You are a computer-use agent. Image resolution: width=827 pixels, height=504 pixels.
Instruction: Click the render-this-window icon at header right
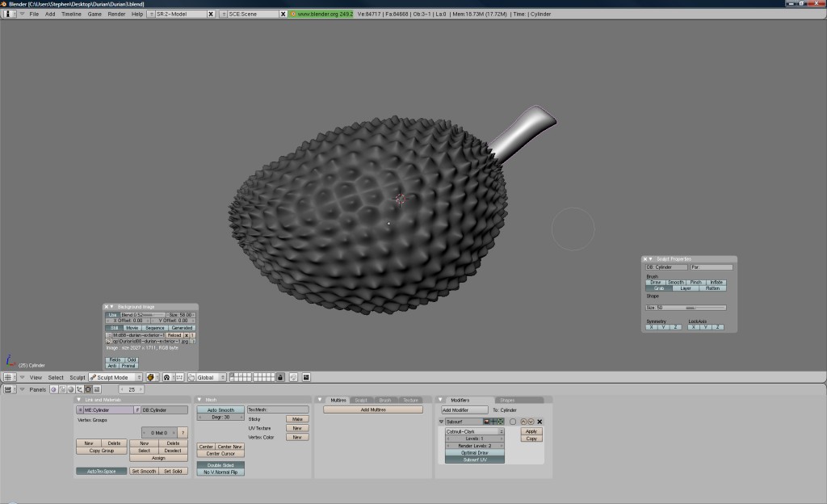pyautogui.click(x=306, y=377)
